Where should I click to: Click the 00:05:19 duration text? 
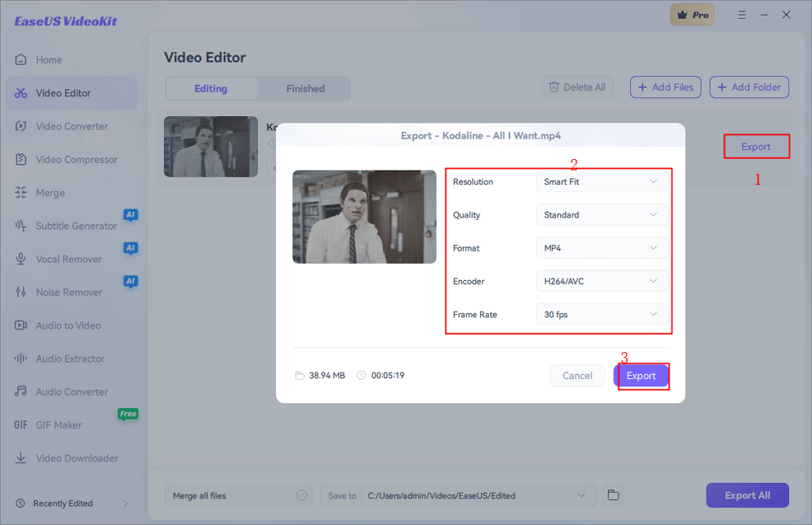(388, 376)
